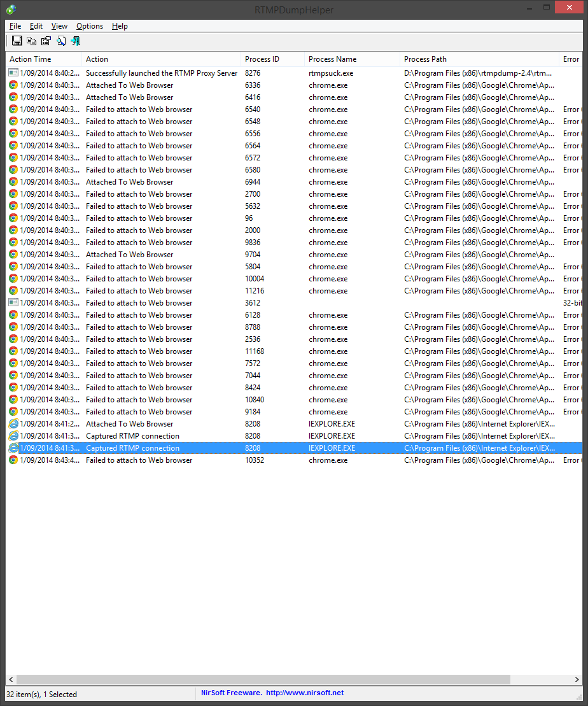Viewport: 588px width, 706px height.
Task: Click process ID 11168 cell
Action: tap(255, 351)
